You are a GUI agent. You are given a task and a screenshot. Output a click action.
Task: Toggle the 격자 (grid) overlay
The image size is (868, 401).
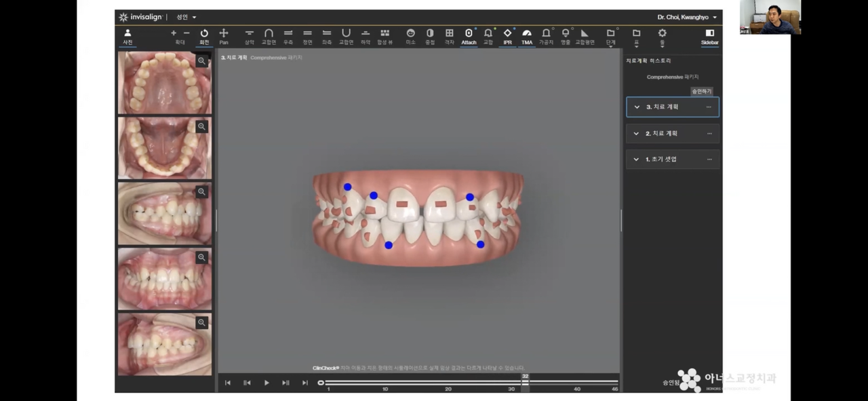coord(449,37)
